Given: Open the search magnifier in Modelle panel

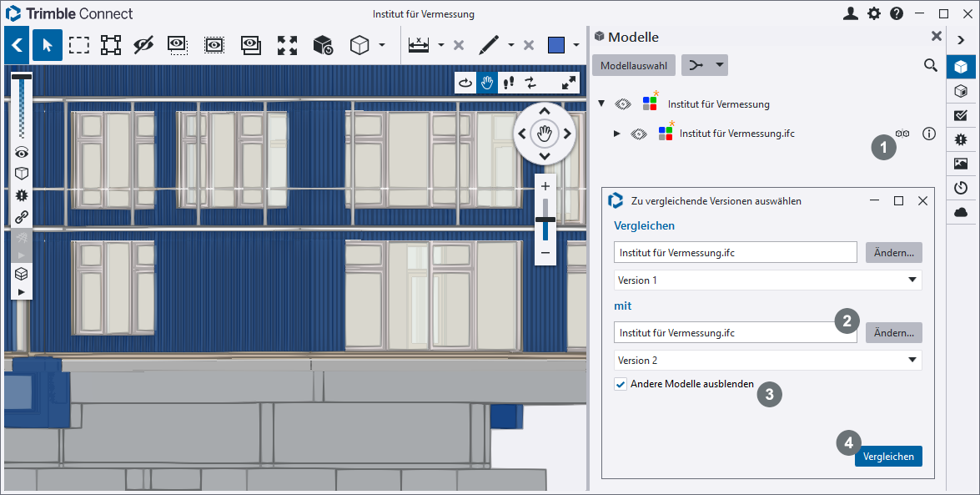Looking at the screenshot, I should [930, 65].
